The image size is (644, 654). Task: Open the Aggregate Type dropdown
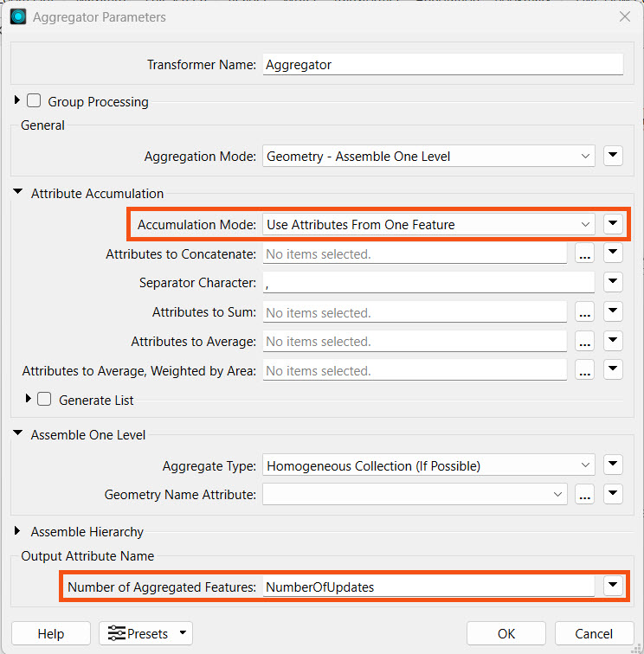point(428,465)
